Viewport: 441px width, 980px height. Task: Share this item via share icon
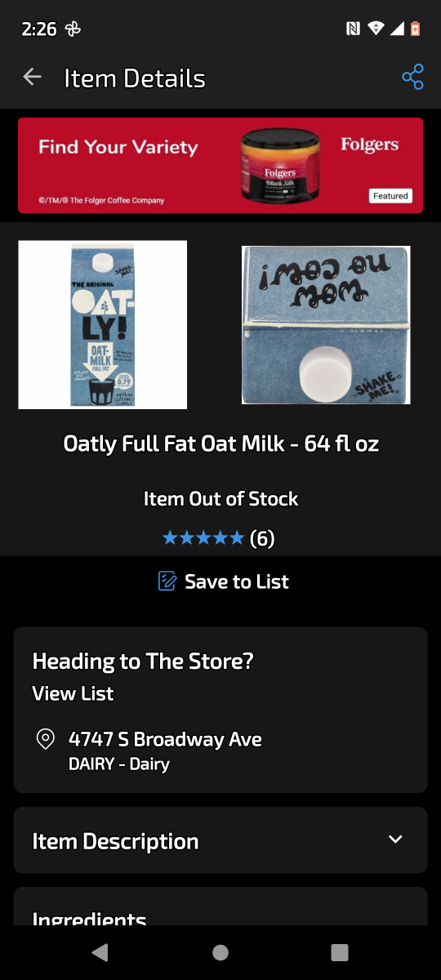412,78
